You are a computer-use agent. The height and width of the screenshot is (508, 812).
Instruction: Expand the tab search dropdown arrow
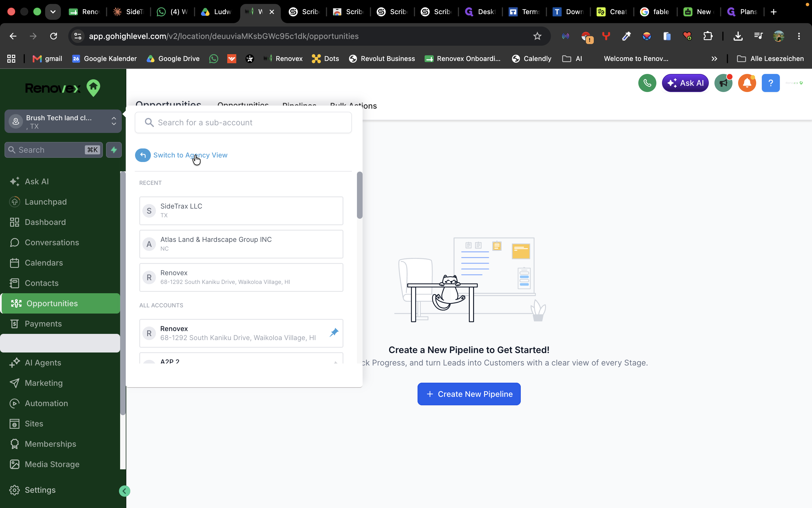53,12
